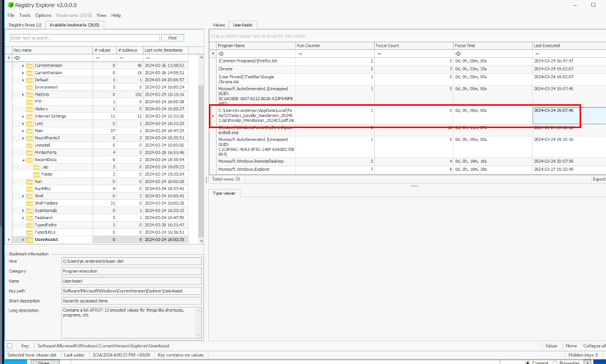
Task: Click the RecentDocs folder icon
Action: coord(29,160)
